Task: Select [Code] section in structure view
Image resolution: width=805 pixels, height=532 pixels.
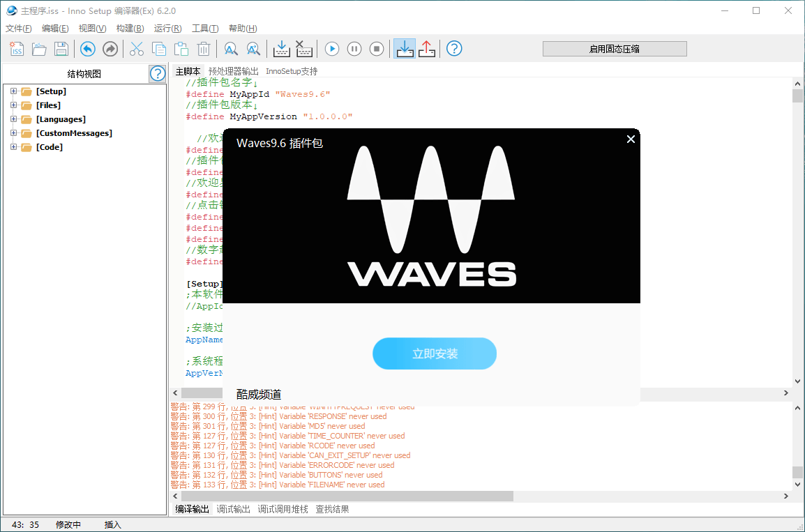Action: pyautogui.click(x=50, y=146)
